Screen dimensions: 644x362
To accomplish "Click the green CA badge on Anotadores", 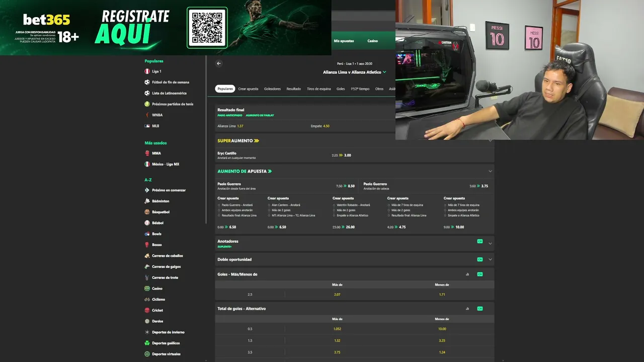I will [x=480, y=241].
